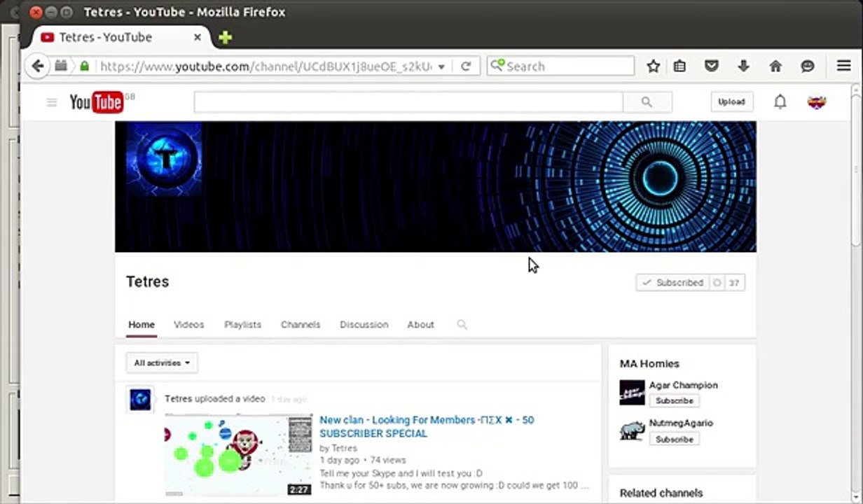Image resolution: width=863 pixels, height=504 pixels.
Task: Open the YouTube guide hamburger menu
Action: coord(51,102)
